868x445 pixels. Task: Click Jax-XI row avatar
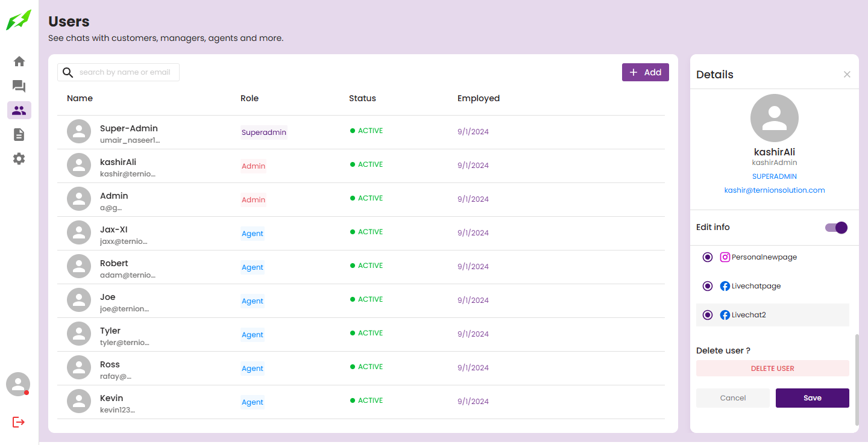coord(79,233)
